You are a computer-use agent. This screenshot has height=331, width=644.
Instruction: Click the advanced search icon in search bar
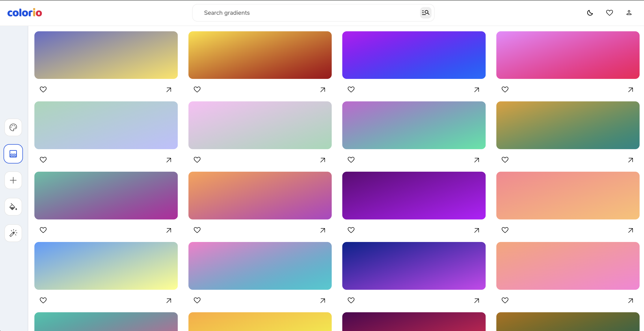426,13
